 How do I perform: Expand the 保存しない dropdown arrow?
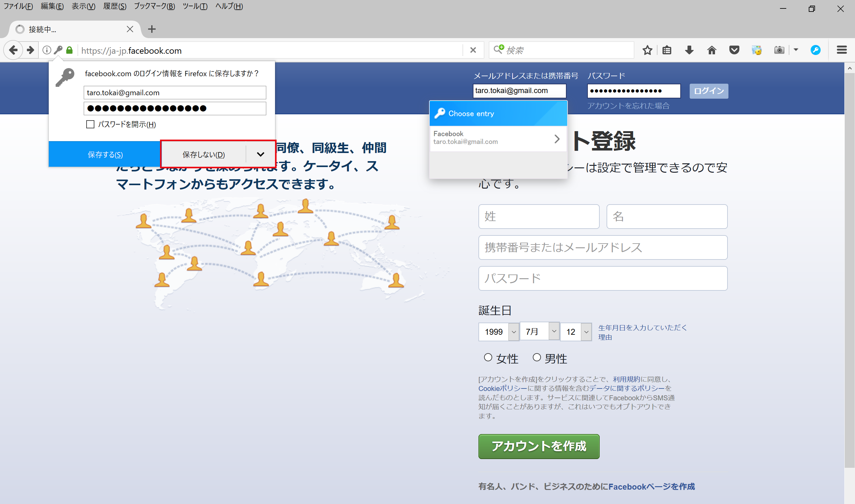click(x=260, y=155)
